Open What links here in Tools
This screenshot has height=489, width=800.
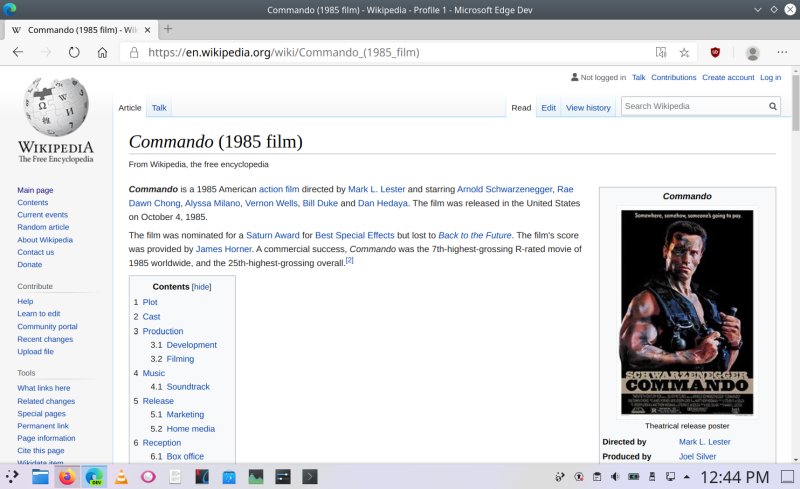point(43,388)
